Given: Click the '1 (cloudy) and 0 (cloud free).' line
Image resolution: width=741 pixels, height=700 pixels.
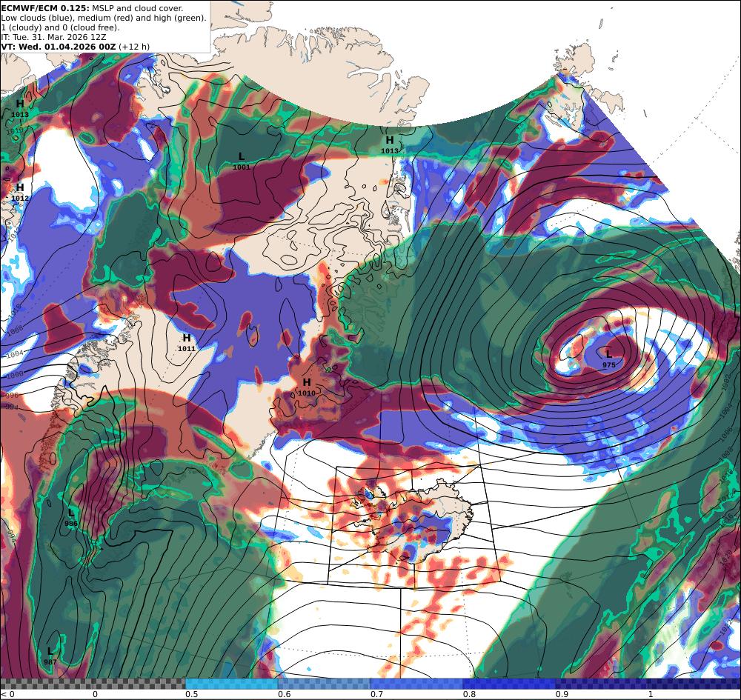Looking at the screenshot, I should click(x=61, y=27).
